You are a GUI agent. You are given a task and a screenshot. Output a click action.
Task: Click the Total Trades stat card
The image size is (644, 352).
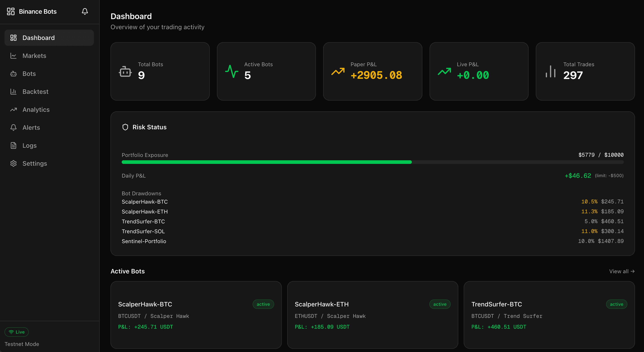point(585,71)
